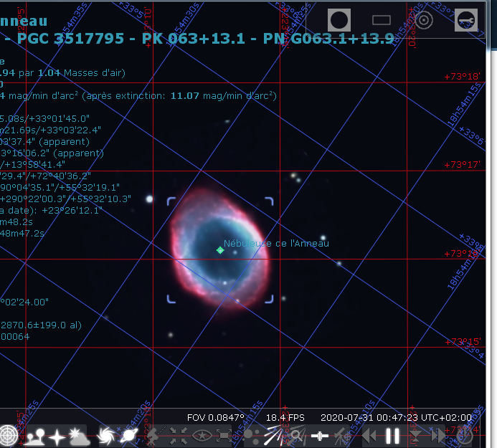
Task: Click the green selection marker in nebula
Action: click(x=220, y=250)
